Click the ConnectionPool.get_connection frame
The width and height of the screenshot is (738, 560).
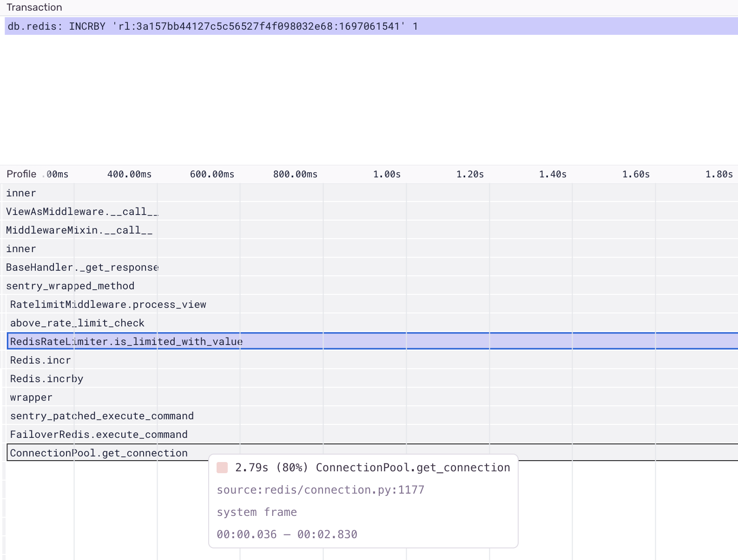click(99, 453)
